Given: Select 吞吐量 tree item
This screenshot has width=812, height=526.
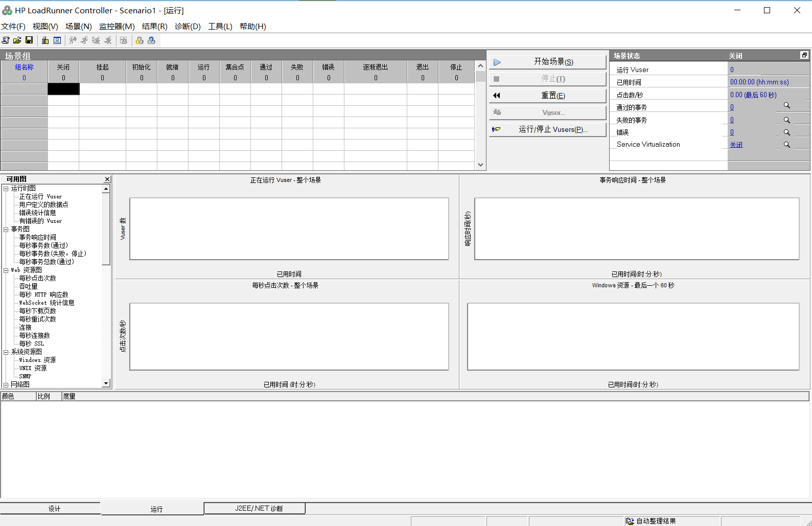Looking at the screenshot, I should pos(28,287).
